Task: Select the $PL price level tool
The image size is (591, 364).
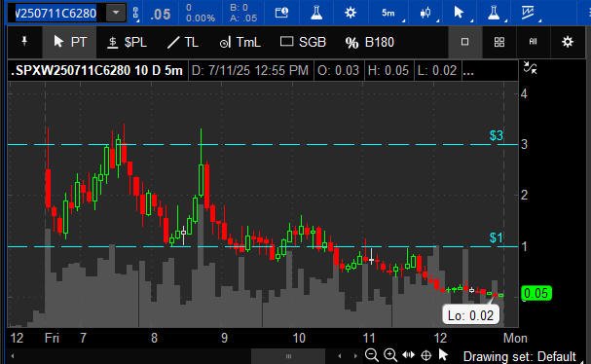Action: pos(127,42)
